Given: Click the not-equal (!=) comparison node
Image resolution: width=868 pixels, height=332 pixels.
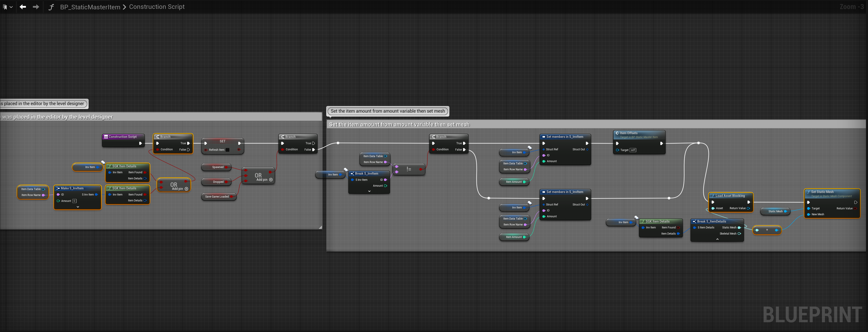Looking at the screenshot, I should [409, 169].
